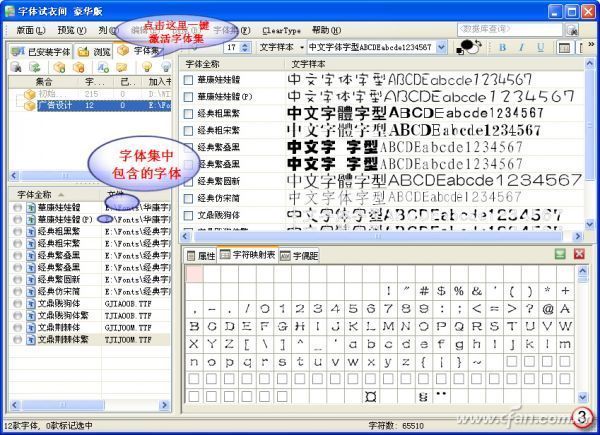This screenshot has height=435, width=600.
Task: Click the font file icon for 经典粗宋繁
Action: (x=31, y=243)
